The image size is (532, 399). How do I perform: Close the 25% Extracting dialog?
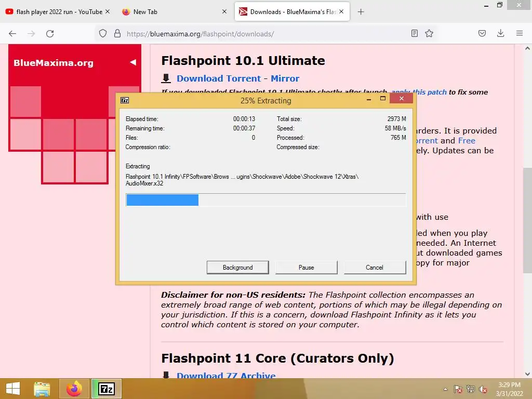click(402, 98)
